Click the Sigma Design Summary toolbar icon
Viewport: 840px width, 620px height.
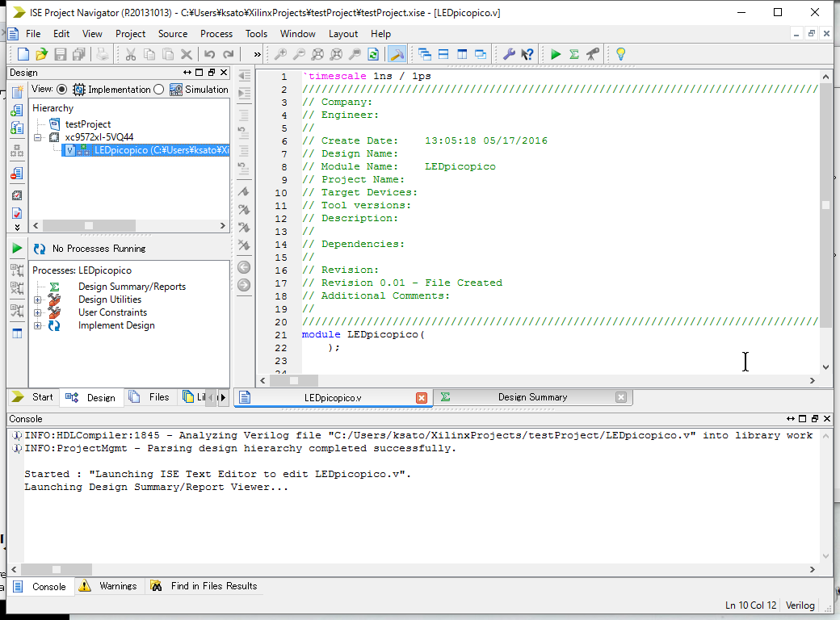[x=574, y=54]
